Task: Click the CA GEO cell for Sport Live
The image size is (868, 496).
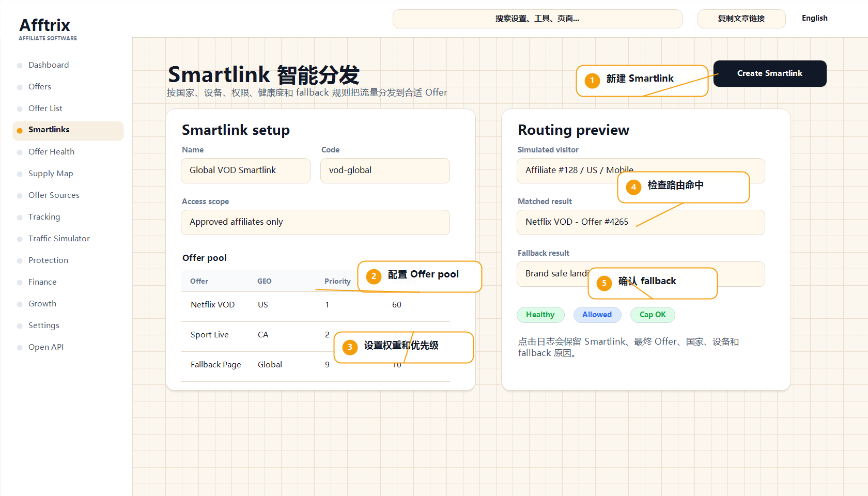Action: [263, 335]
